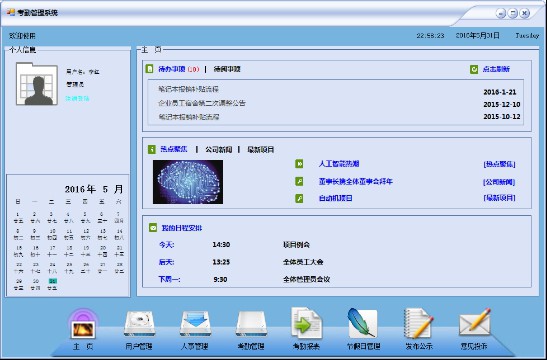Open the 人工智能热潮 news link
The height and width of the screenshot is (360, 547).
pos(339,164)
